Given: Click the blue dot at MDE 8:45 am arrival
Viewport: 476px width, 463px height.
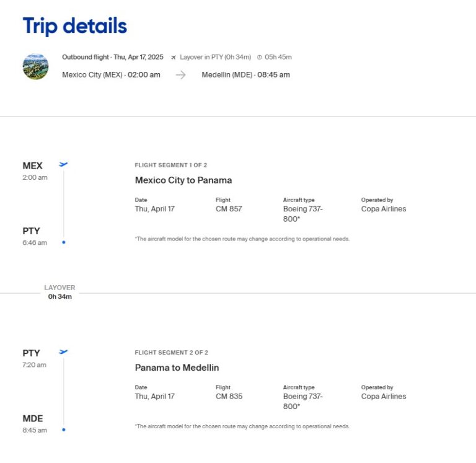Looking at the screenshot, I should (x=63, y=430).
